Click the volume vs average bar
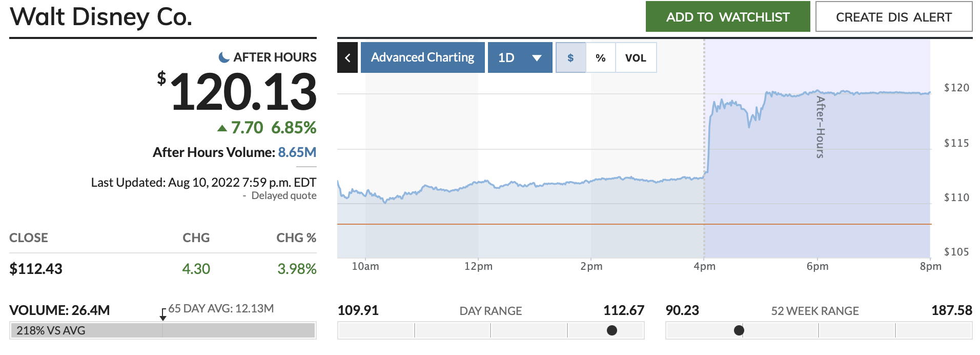Image resolution: width=980 pixels, height=355 pixels. tap(162, 330)
